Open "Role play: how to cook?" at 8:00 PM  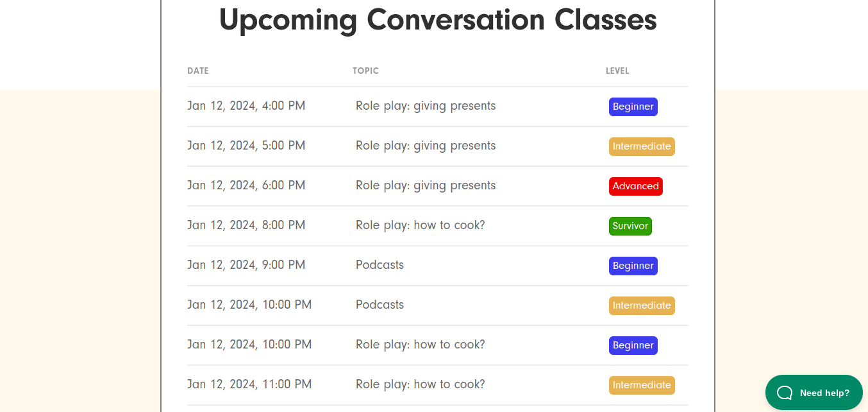(421, 225)
